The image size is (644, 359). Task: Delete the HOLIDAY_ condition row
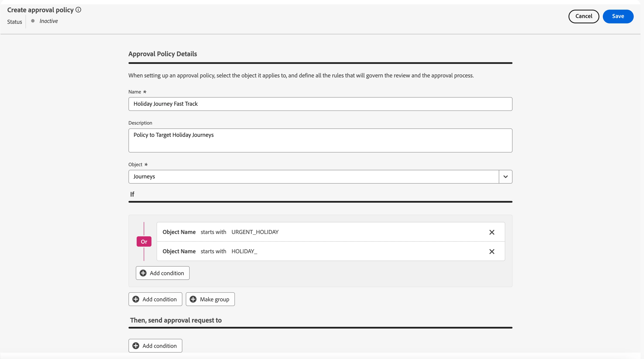(x=491, y=252)
